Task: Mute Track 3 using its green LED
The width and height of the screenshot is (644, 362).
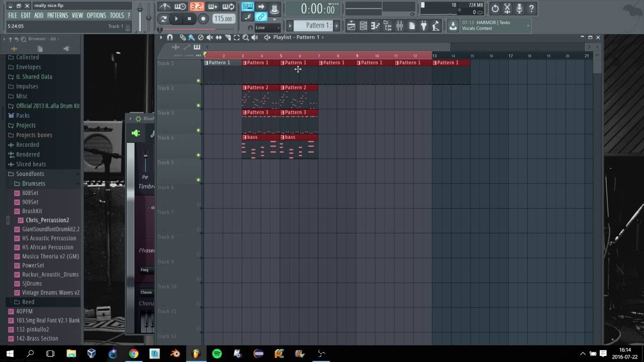Action: click(198, 130)
